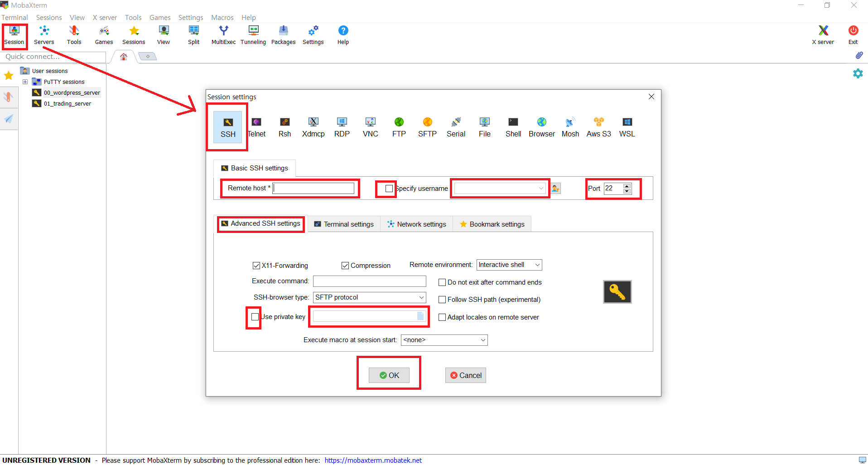Open the Help toolbar icon
This screenshot has width=868, height=465.
tap(343, 35)
